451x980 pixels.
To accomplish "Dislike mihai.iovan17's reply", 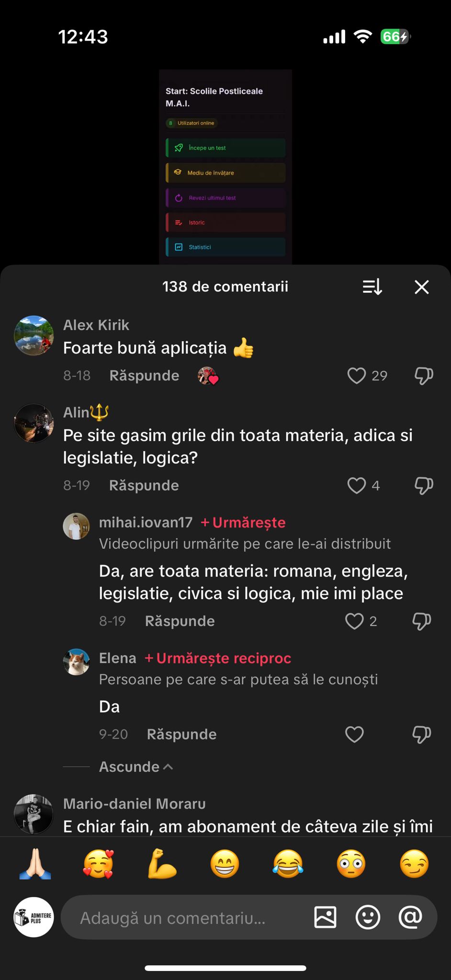I will coord(421,621).
